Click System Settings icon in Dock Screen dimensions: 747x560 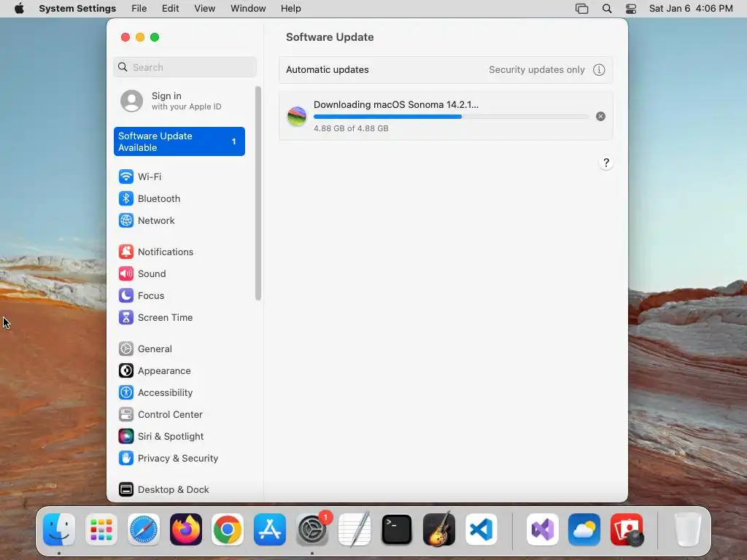312,529
